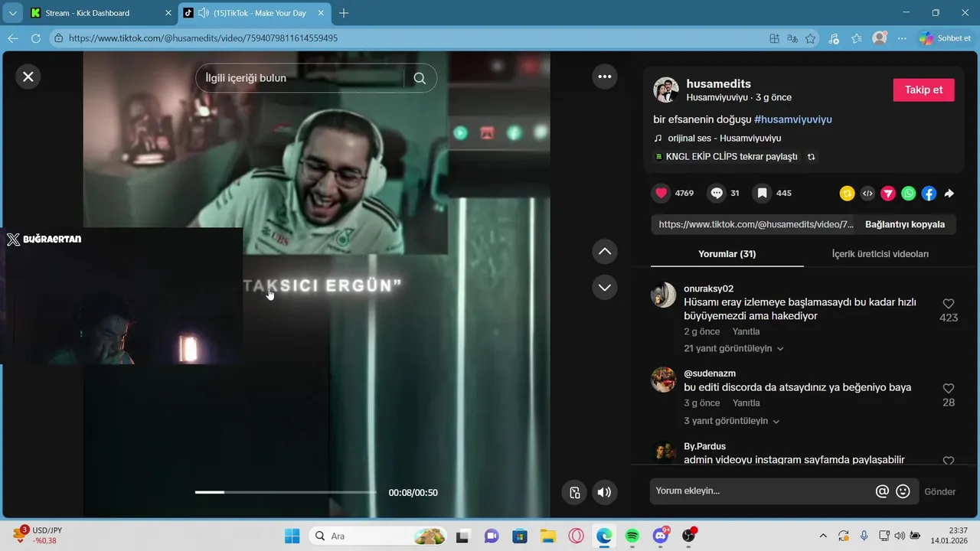Switch to İçerik üreticisi videoları tab
This screenshot has width=980, height=551.
coord(880,253)
